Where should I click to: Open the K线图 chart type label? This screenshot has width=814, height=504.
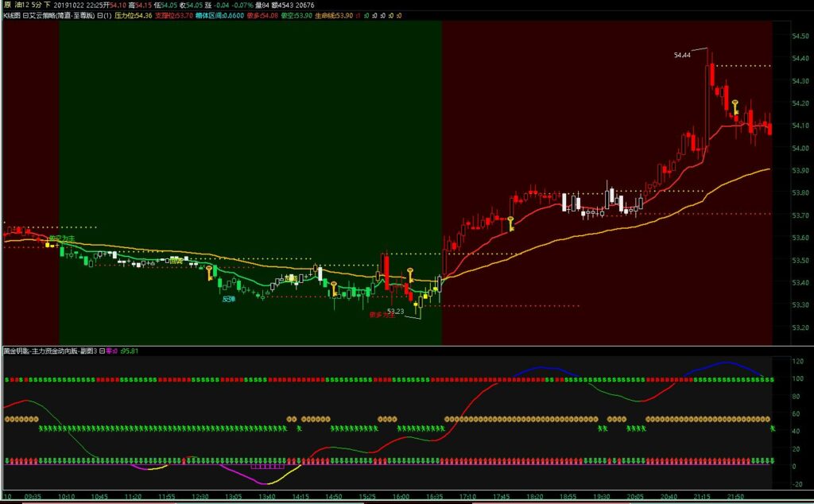click(10, 15)
